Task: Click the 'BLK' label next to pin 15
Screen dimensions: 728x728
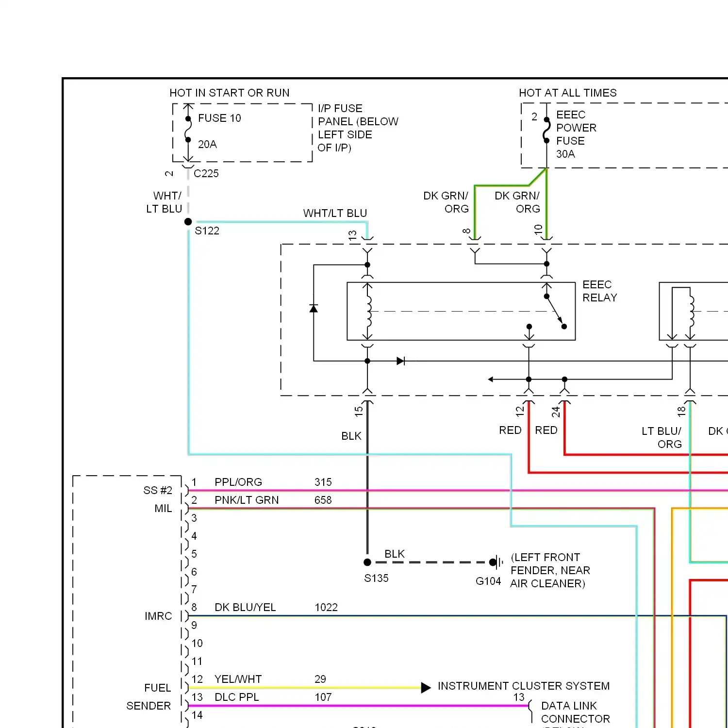Action: point(351,436)
